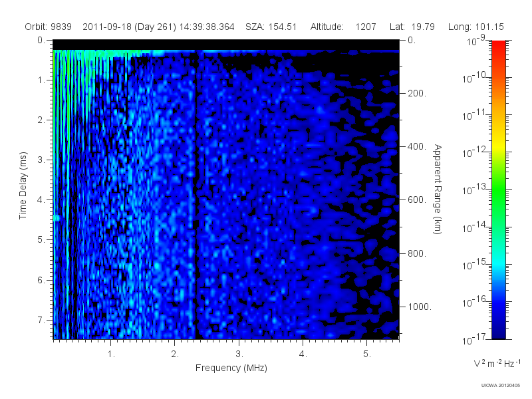Click the altitude value '1207'

tap(366, 27)
